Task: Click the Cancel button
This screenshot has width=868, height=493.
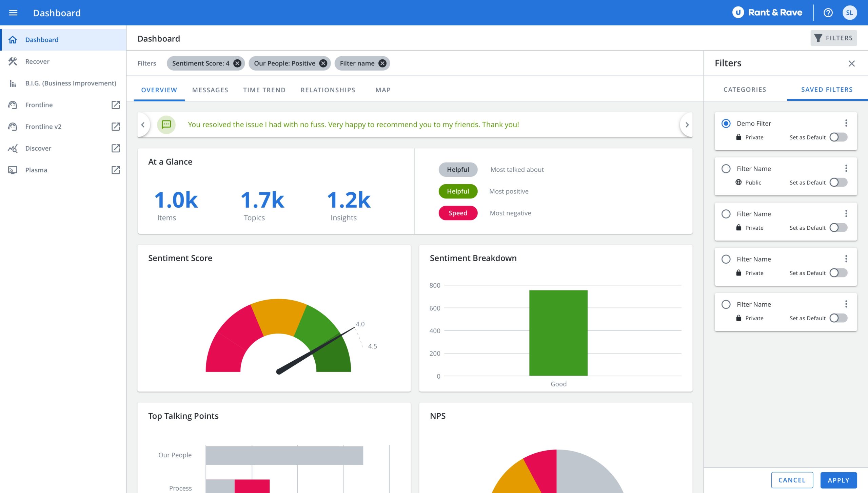Action: click(x=792, y=480)
